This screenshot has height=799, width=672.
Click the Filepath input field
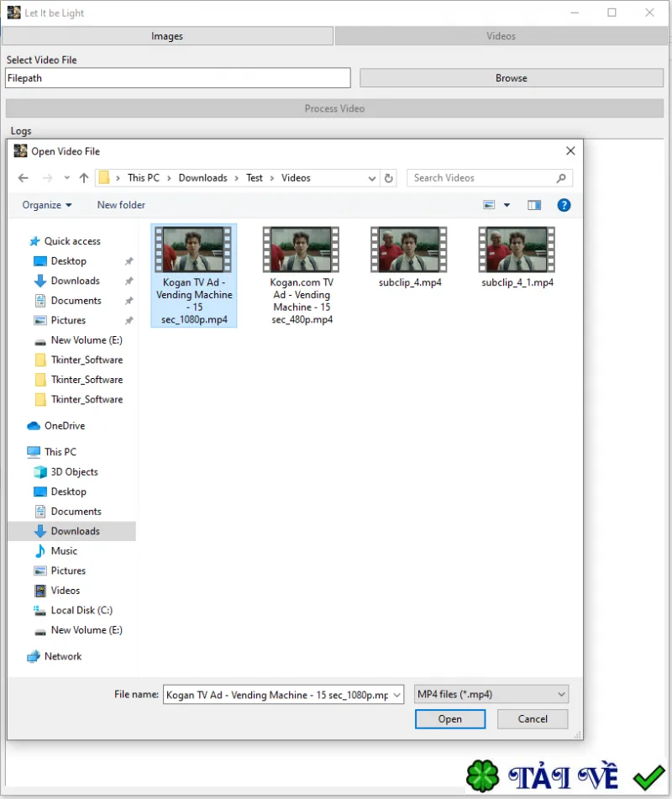(178, 78)
